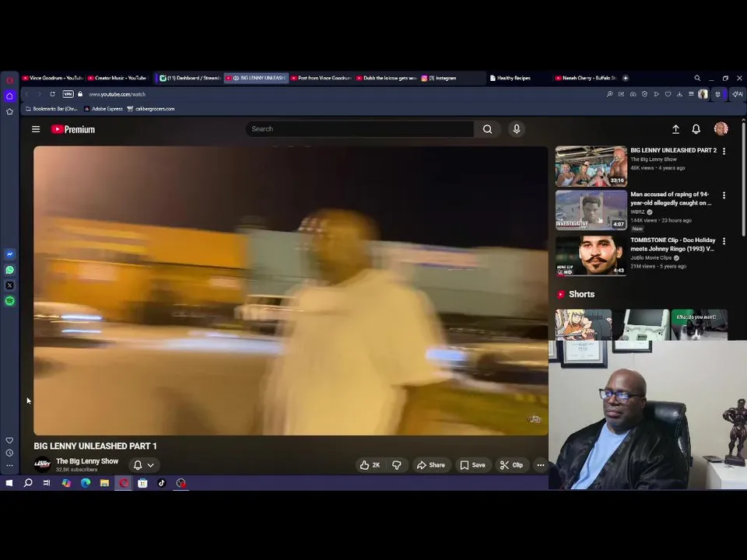Play TOMBSTONE Clip Doc Holiday thumbnail

click(591, 255)
